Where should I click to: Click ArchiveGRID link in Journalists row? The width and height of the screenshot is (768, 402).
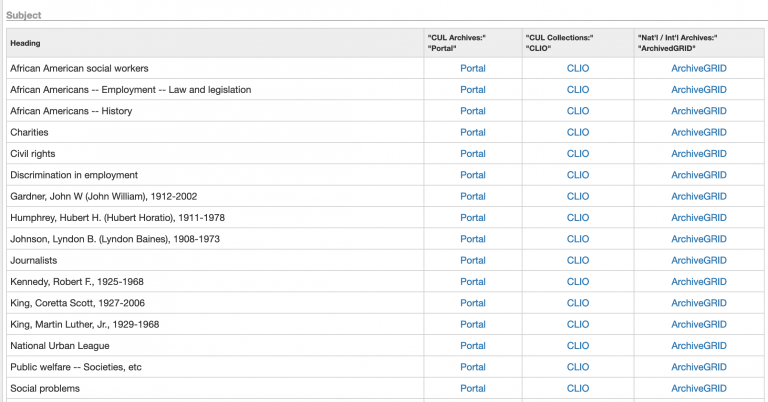699,260
